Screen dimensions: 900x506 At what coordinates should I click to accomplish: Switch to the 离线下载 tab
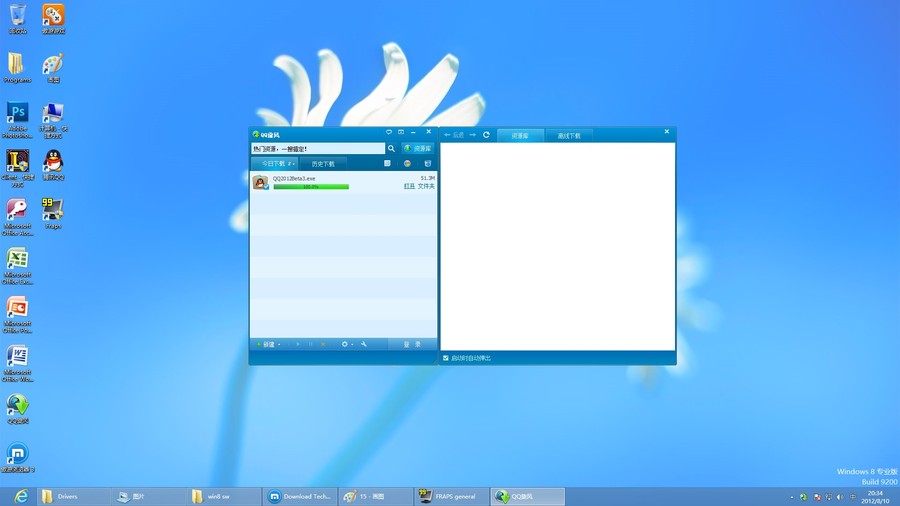pos(569,135)
